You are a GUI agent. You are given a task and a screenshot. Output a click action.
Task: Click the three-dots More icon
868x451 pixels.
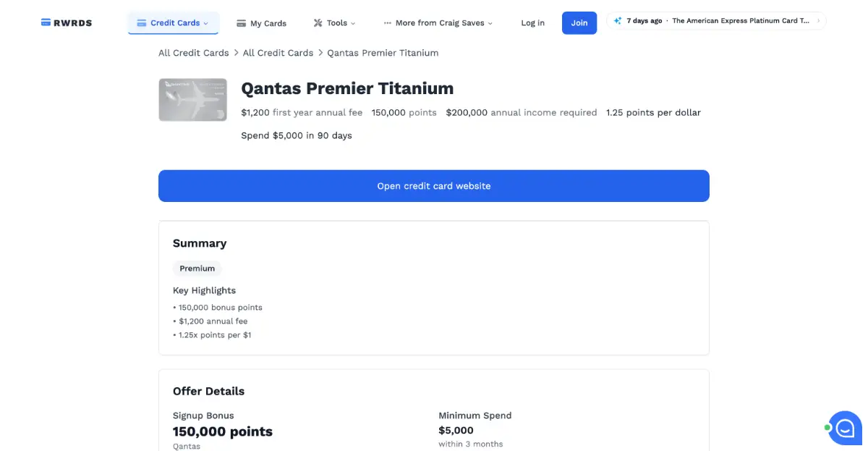(387, 23)
